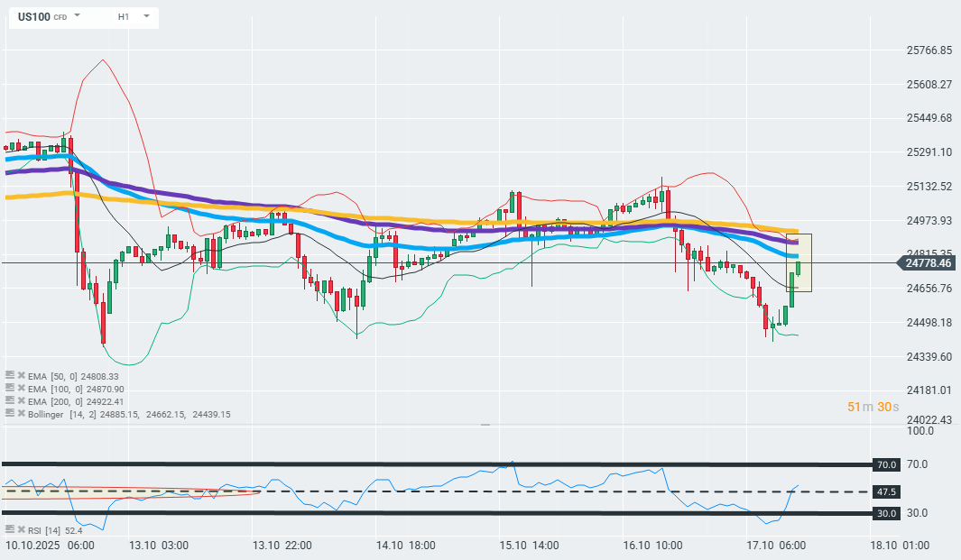Remove the EMA 200 indicator
This screenshot has height=560, width=961.
21,400
